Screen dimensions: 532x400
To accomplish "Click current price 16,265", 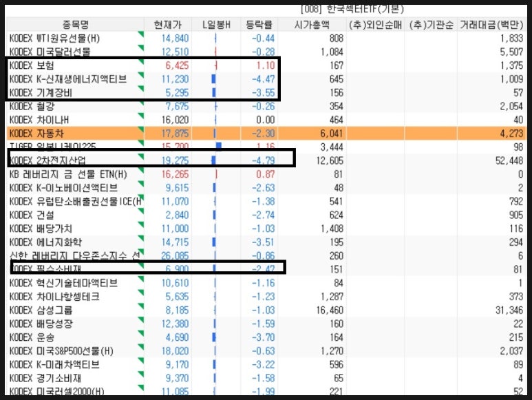I will pyautogui.click(x=175, y=174).
